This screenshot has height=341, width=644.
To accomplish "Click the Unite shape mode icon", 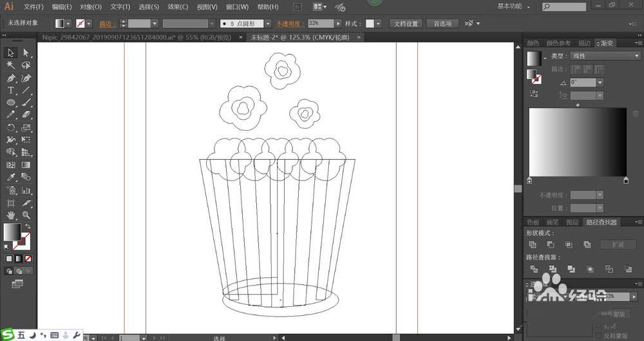I will pos(533,244).
